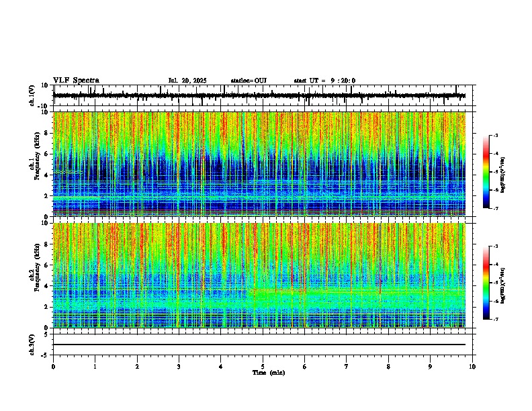Click ch.1 spectrogram frequency tick "4"
The height and width of the screenshot is (411, 532).
point(47,175)
